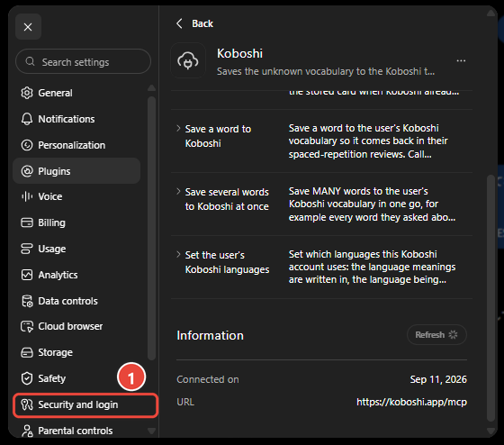Click the Koboshi plugin cloud icon
Image resolution: width=504 pixels, height=445 pixels.
pyautogui.click(x=188, y=60)
